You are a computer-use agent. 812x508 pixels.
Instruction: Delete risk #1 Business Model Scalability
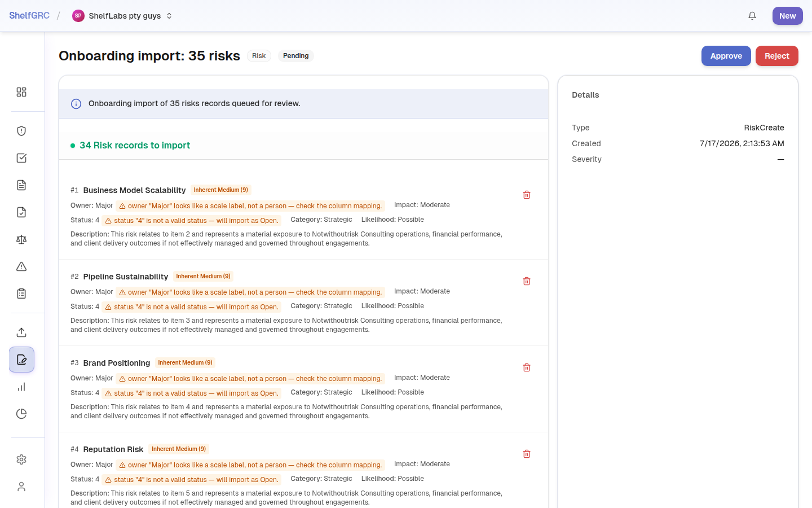pyautogui.click(x=527, y=195)
